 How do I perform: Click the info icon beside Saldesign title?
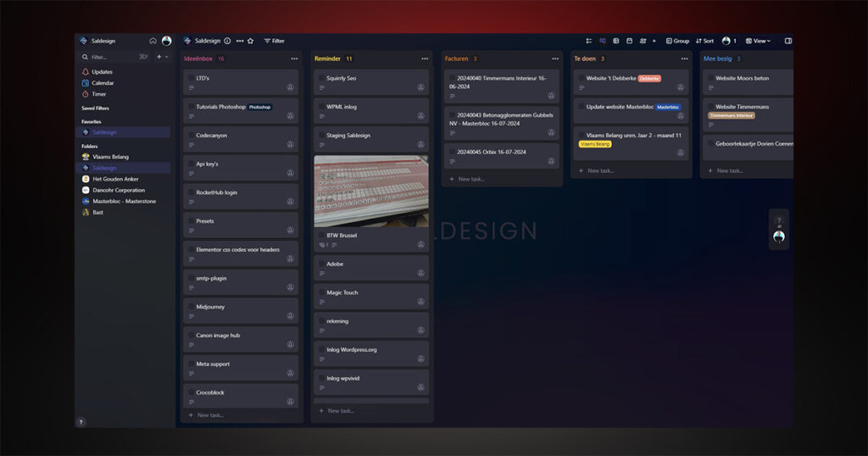tap(227, 41)
